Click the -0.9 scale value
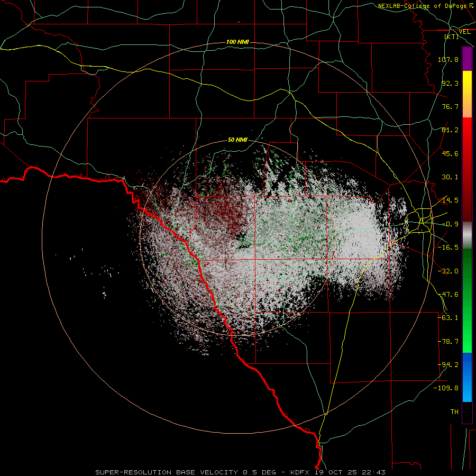The width and height of the screenshot is (476, 476). click(450, 224)
